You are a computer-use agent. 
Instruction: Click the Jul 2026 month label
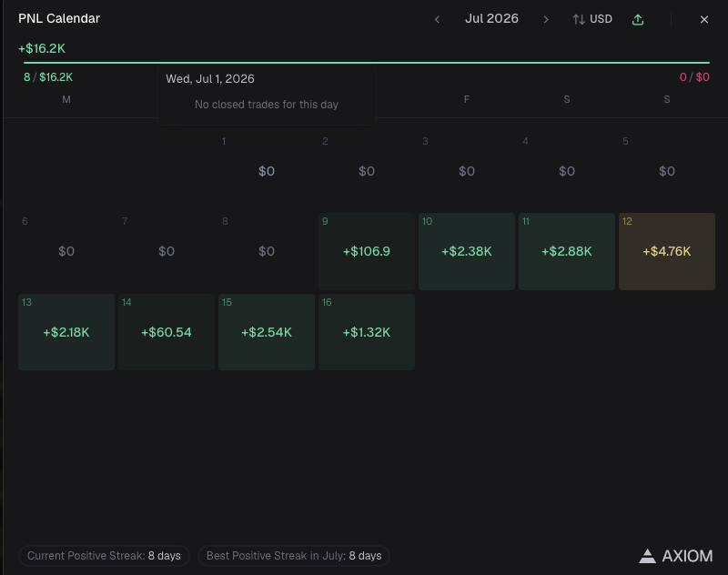click(491, 18)
